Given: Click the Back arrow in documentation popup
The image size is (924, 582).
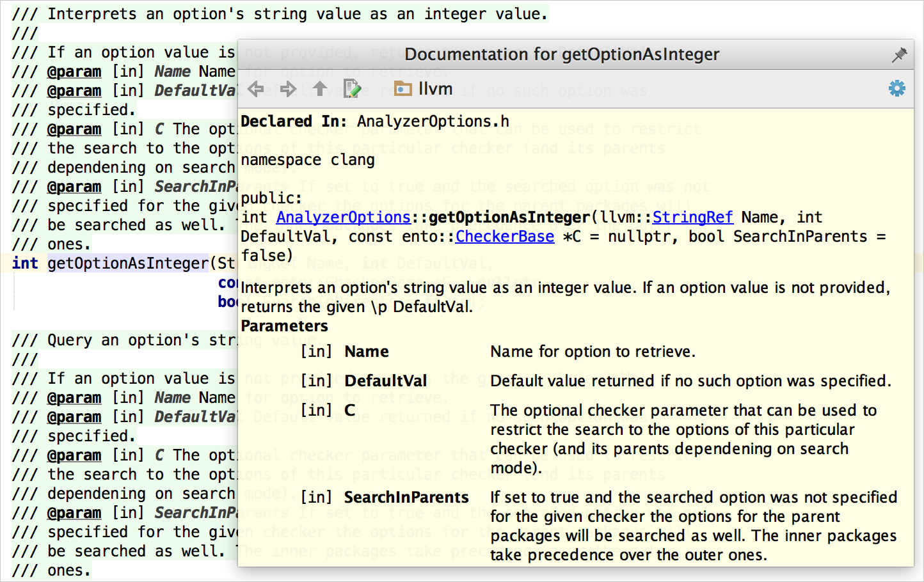Looking at the screenshot, I should 256,89.
